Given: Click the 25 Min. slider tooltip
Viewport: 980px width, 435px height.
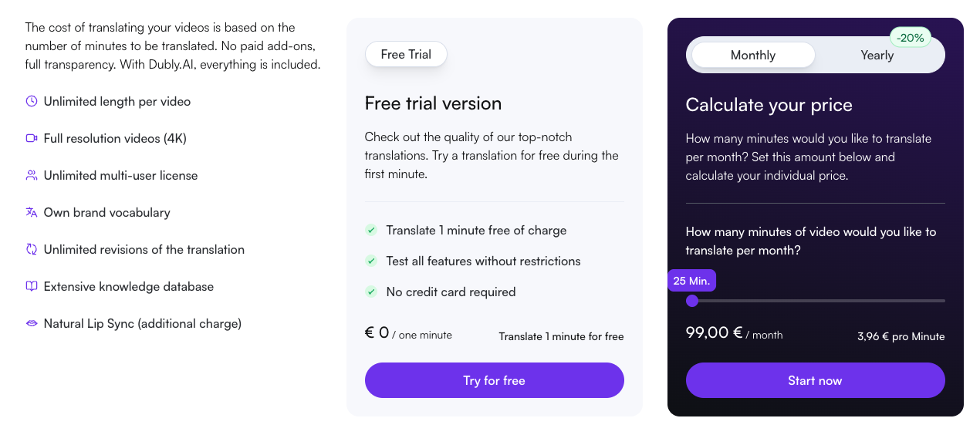Looking at the screenshot, I should pos(691,281).
